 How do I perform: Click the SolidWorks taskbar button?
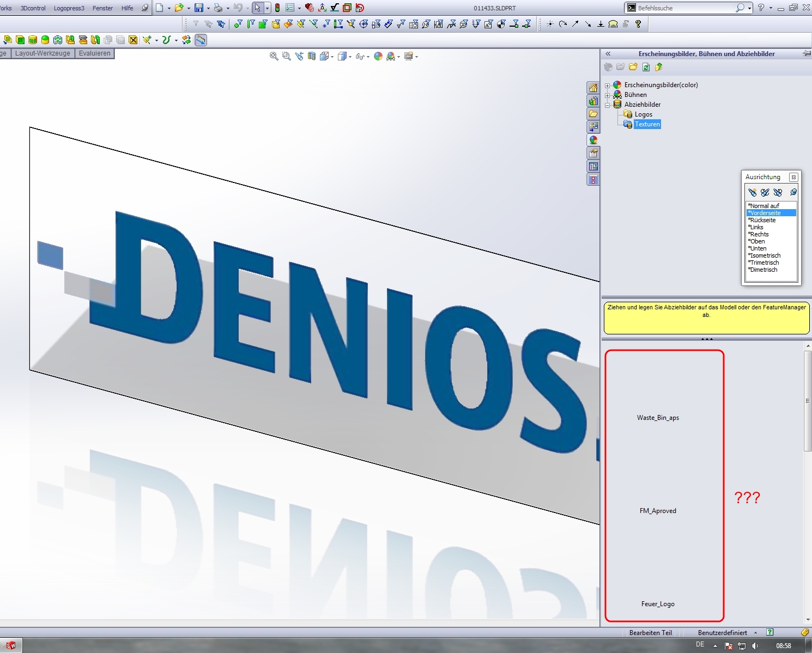click(11, 646)
